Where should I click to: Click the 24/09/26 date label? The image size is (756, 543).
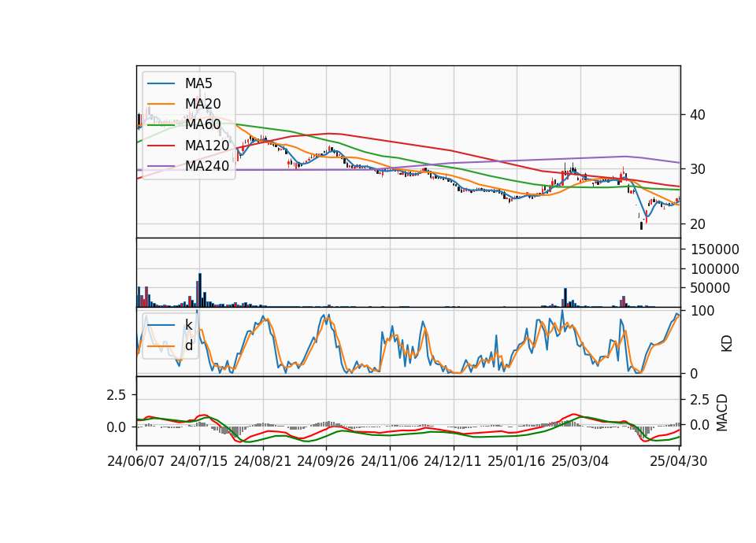(x=325, y=461)
